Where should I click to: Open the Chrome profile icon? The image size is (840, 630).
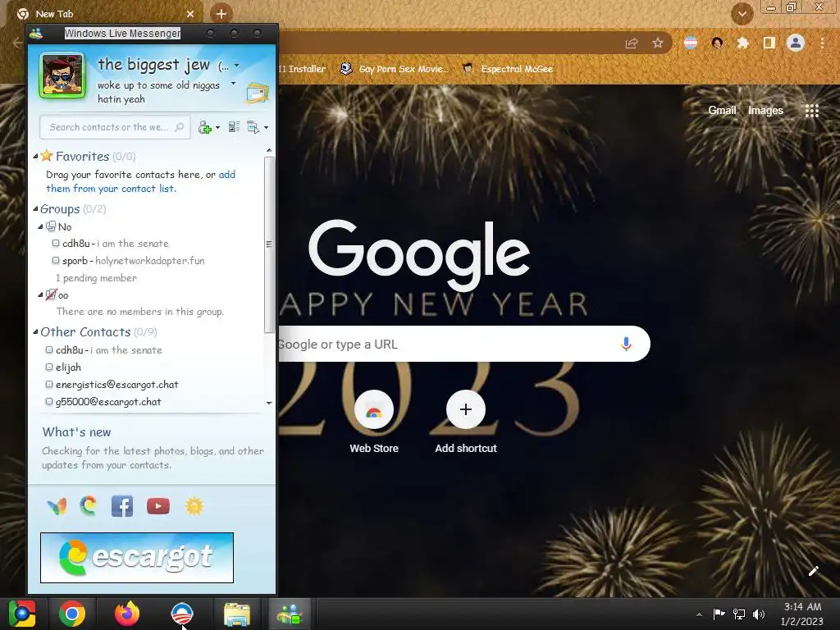[796, 43]
